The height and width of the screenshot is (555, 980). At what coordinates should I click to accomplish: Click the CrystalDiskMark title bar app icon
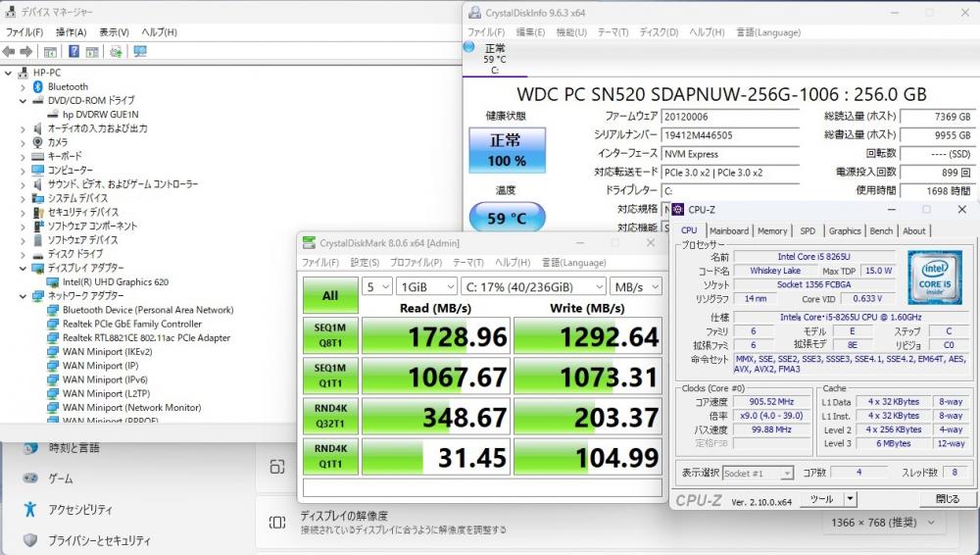coord(309,243)
